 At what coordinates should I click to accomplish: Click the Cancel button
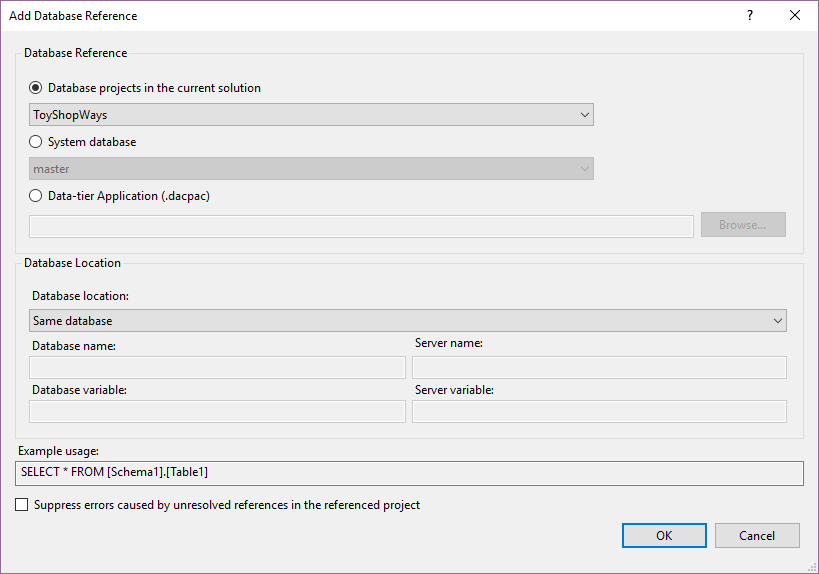(757, 535)
